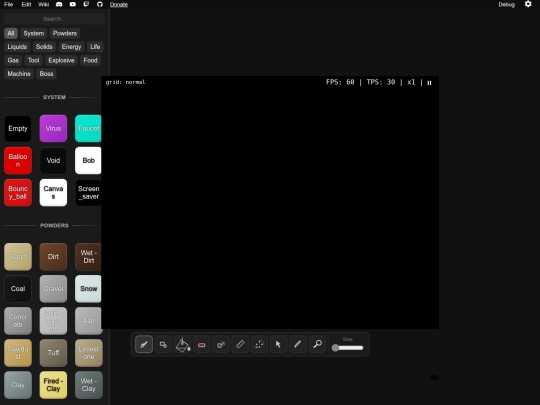This screenshot has height=405, width=540.
Task: Select the dashed selection tool
Action: 259,344
